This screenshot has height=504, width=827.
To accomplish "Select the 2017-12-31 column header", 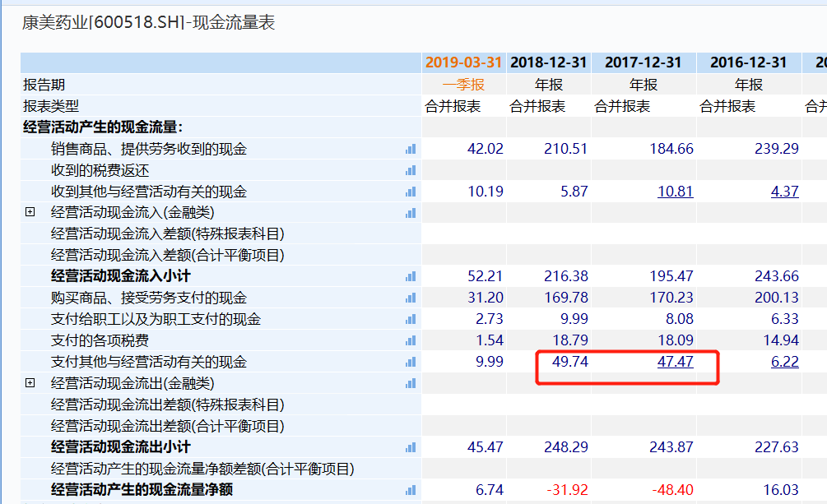I will (x=643, y=62).
